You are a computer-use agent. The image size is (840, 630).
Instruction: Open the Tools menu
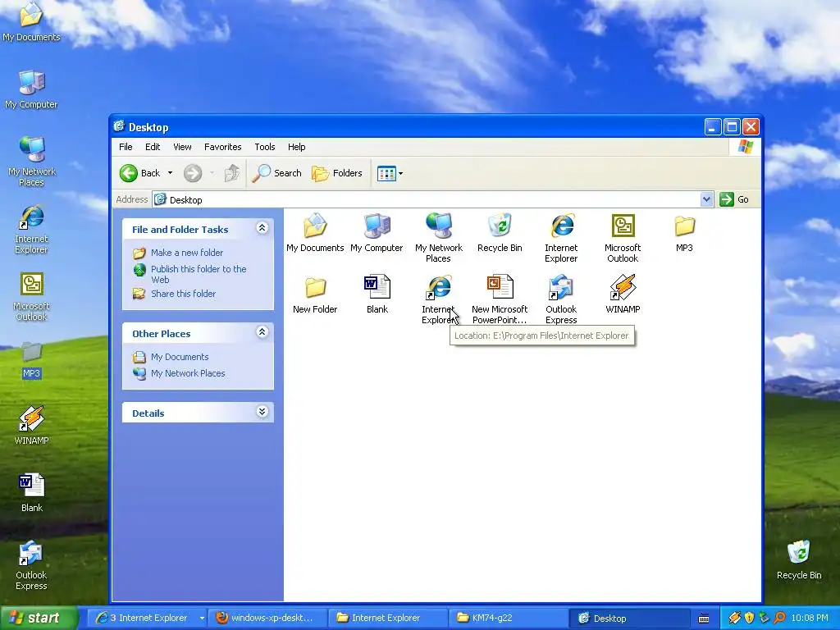click(265, 147)
